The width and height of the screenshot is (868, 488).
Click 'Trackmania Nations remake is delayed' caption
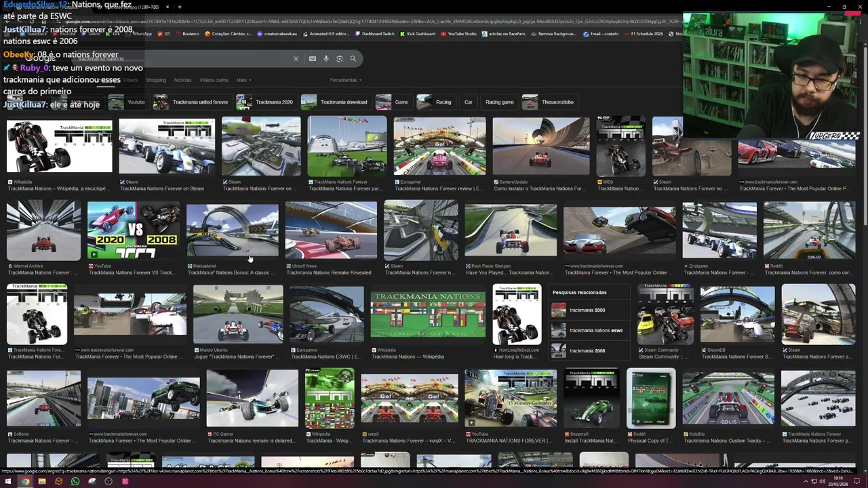pos(252,441)
